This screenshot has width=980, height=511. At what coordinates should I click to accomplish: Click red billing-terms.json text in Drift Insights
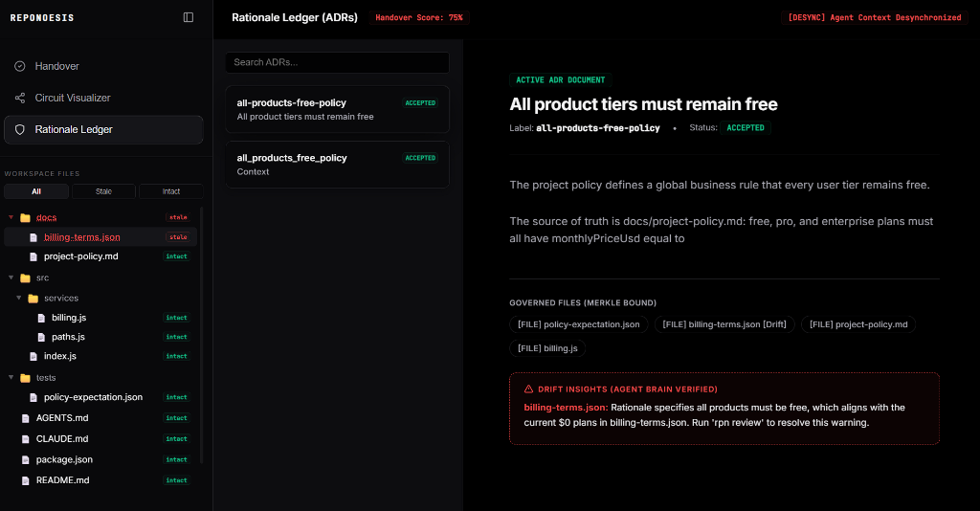click(x=566, y=408)
